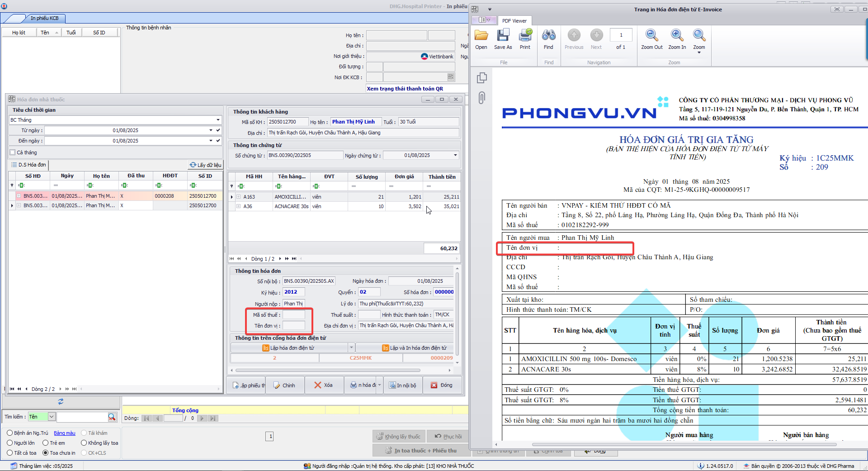Viewport: 868px width, 471px height.
Task: Click the Nơi ĐK KCB lookup icon
Action: [451, 77]
